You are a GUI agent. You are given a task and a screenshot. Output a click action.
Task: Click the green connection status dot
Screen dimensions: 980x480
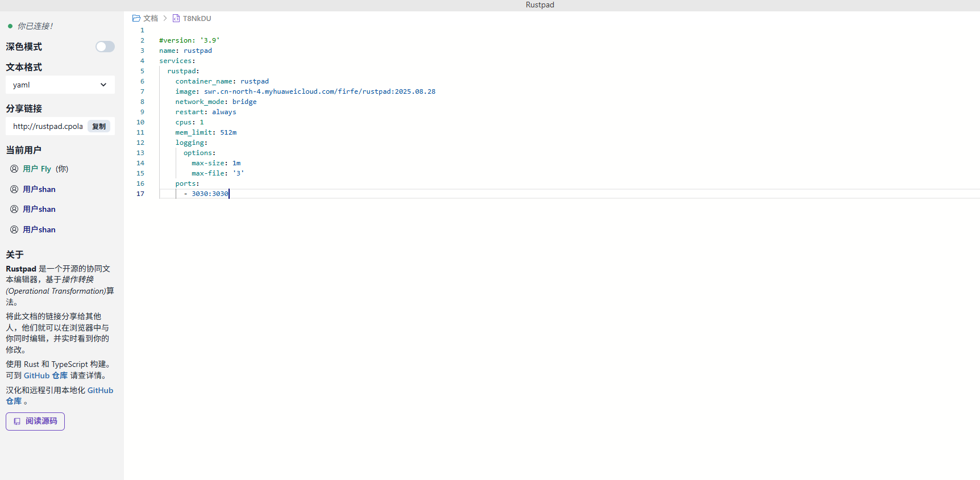click(x=10, y=26)
